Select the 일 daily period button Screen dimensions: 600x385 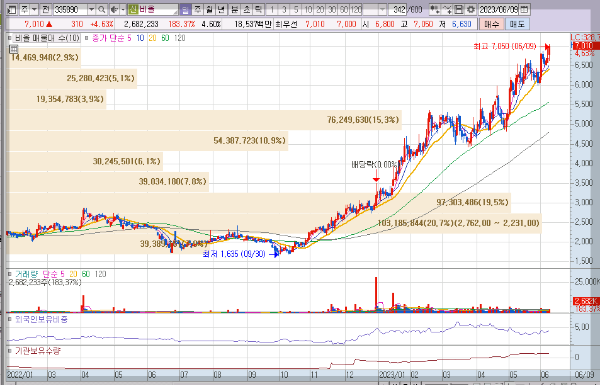coord(185,9)
